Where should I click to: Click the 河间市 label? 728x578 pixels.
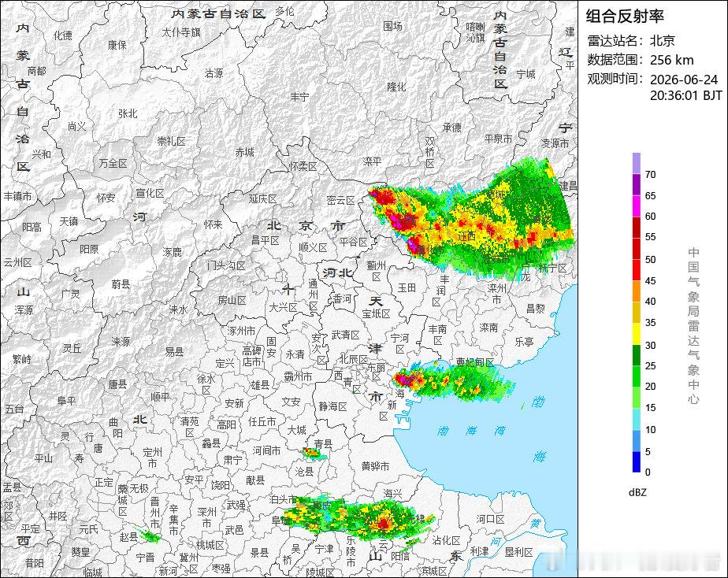tap(266, 450)
